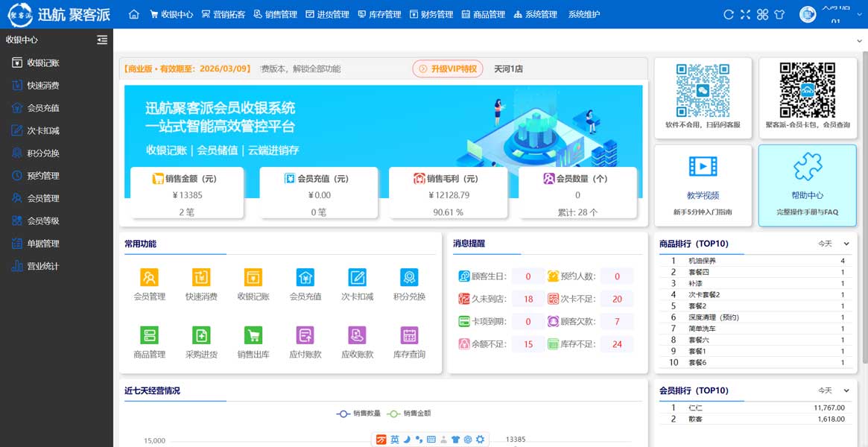Image resolution: width=868 pixels, height=447 pixels.
Task: Open Sogou input method settings gear
Action: coord(480,440)
